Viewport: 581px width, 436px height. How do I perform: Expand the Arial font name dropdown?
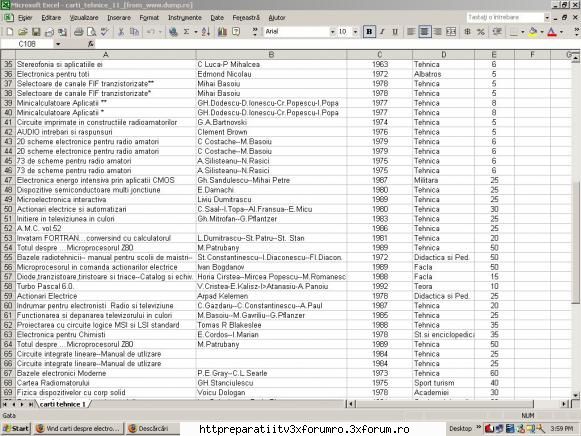(x=332, y=32)
